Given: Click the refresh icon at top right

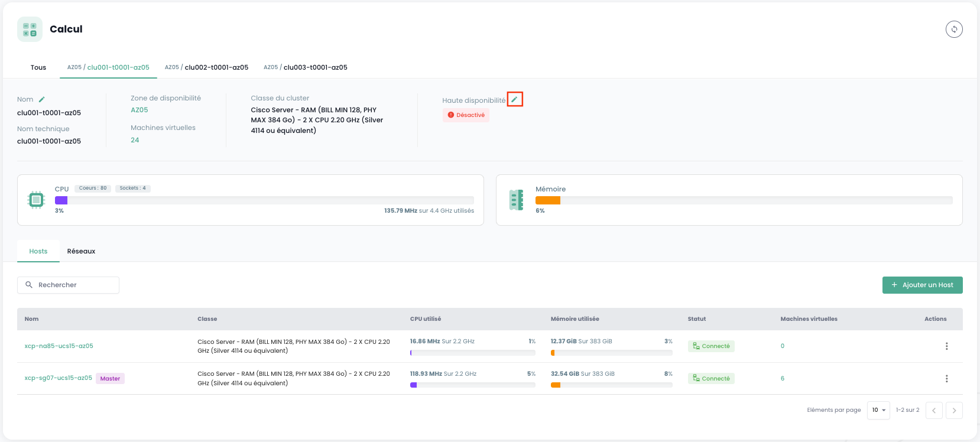Looking at the screenshot, I should pos(954,29).
